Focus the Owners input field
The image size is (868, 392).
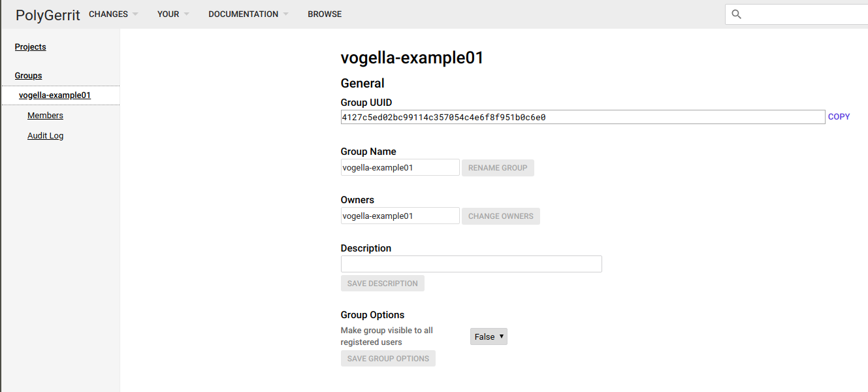coord(400,216)
